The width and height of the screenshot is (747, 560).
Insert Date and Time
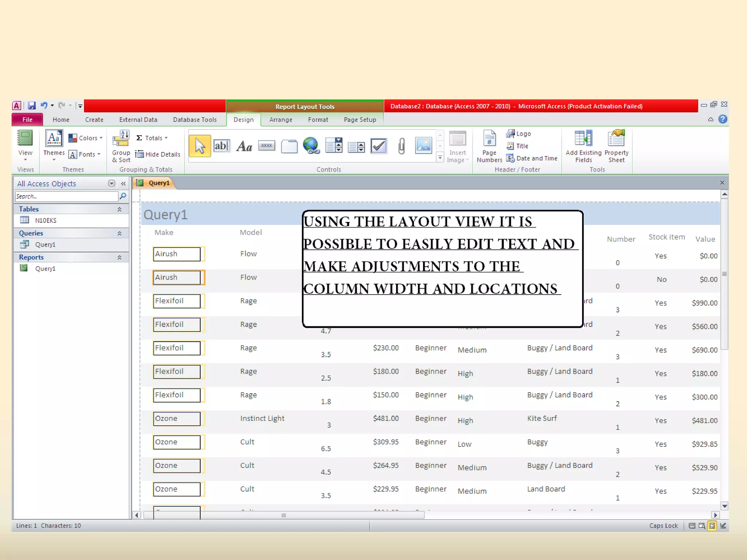pos(532,158)
